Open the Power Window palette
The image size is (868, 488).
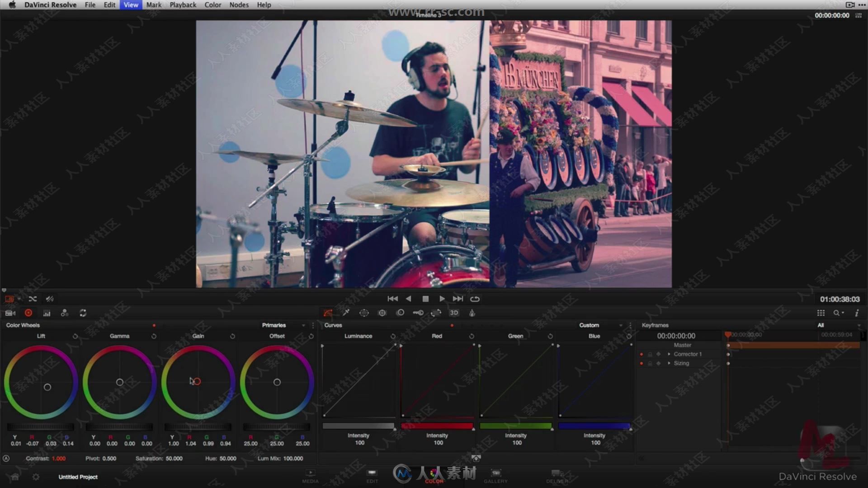[364, 313]
